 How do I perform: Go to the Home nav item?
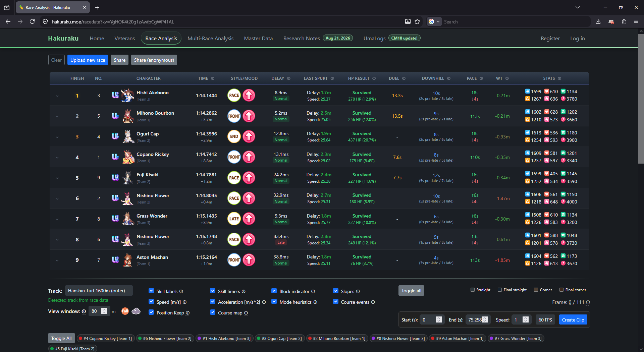(x=97, y=38)
